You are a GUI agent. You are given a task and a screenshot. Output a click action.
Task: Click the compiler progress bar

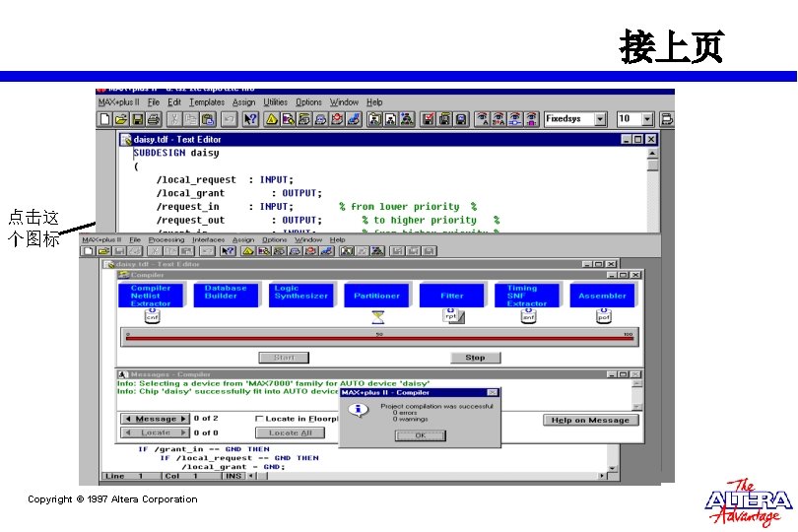coord(379,337)
